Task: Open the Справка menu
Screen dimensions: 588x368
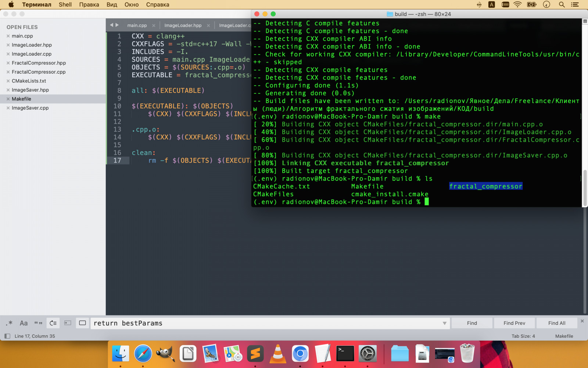Action: click(x=158, y=4)
